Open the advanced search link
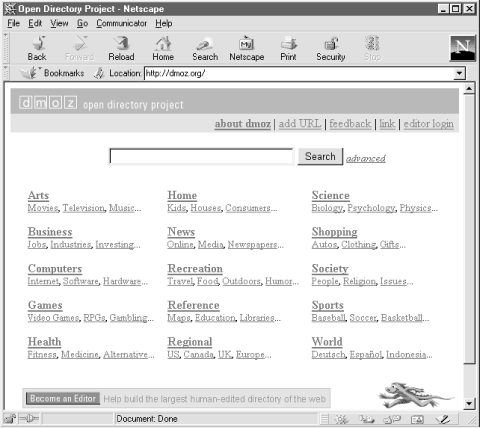The height and width of the screenshot is (428, 481). pos(366,158)
